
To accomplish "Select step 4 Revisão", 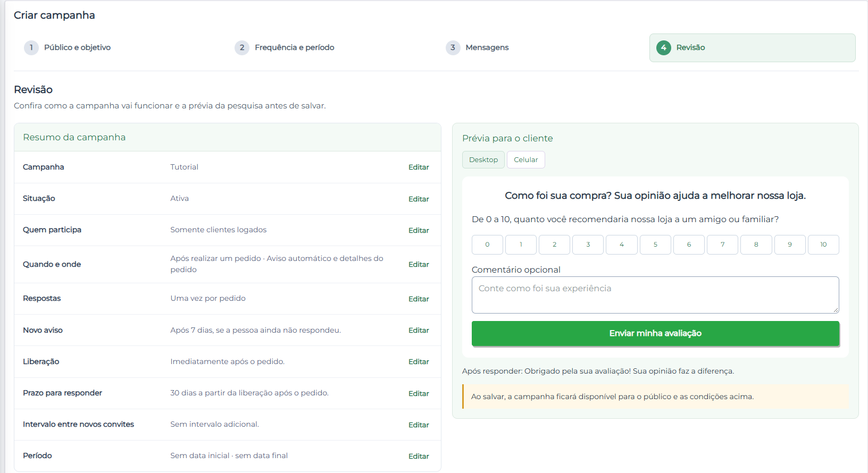I will [752, 48].
